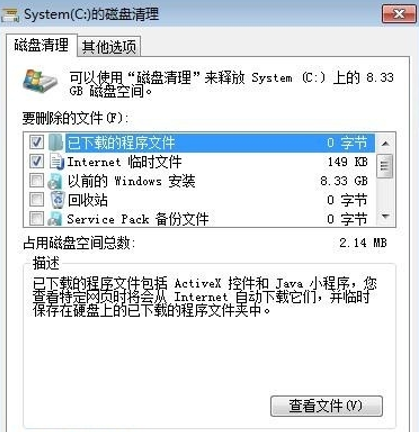Viewport: 419px width, 432px height.
Task: Click the previous Windows installation icon
Action: [55, 181]
